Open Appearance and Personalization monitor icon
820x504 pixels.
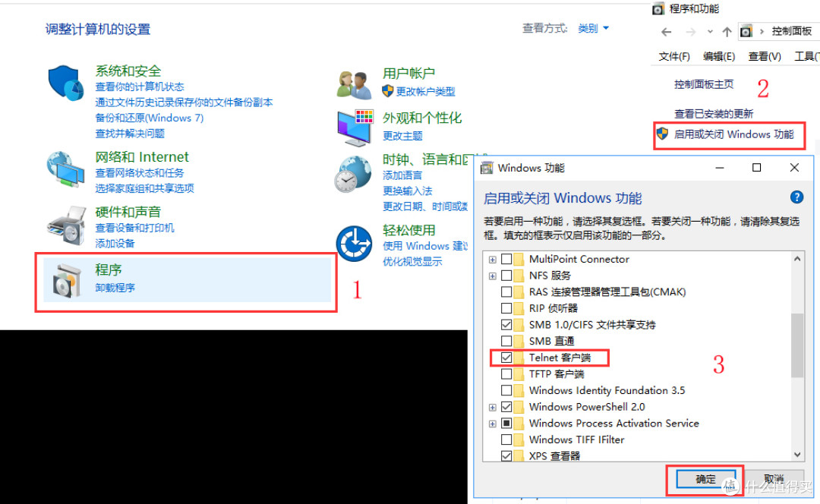click(355, 128)
